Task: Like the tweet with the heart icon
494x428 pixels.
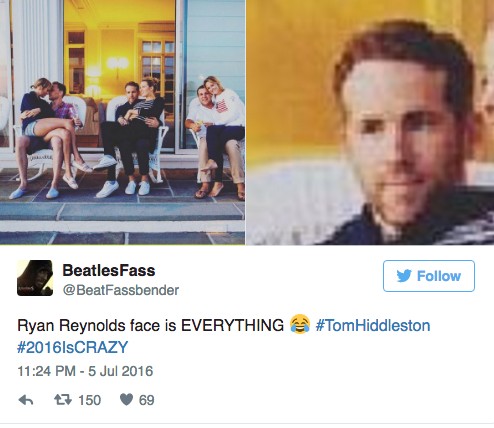Action: [126, 399]
